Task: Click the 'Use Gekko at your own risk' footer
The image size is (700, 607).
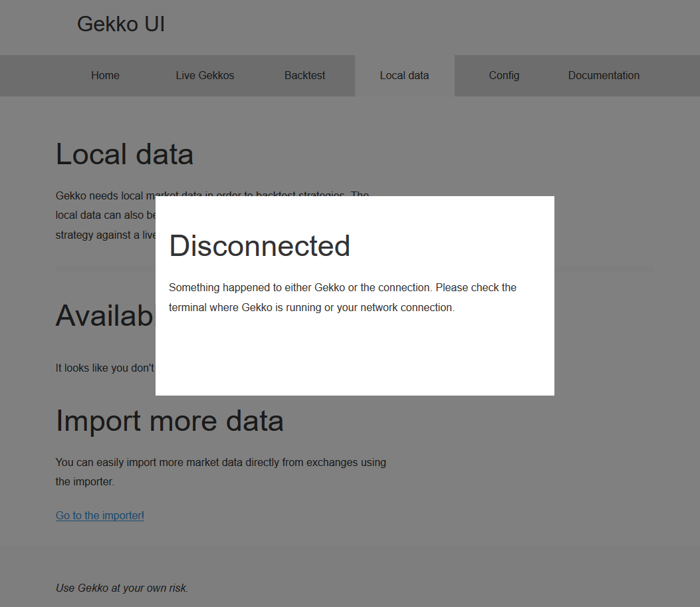Action: click(122, 588)
